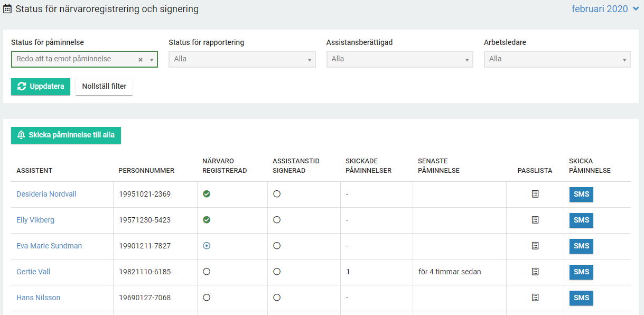644x315 pixels.
Task: Clear the 'Redo att ta emot påminnelse' selection
Action: (141, 60)
